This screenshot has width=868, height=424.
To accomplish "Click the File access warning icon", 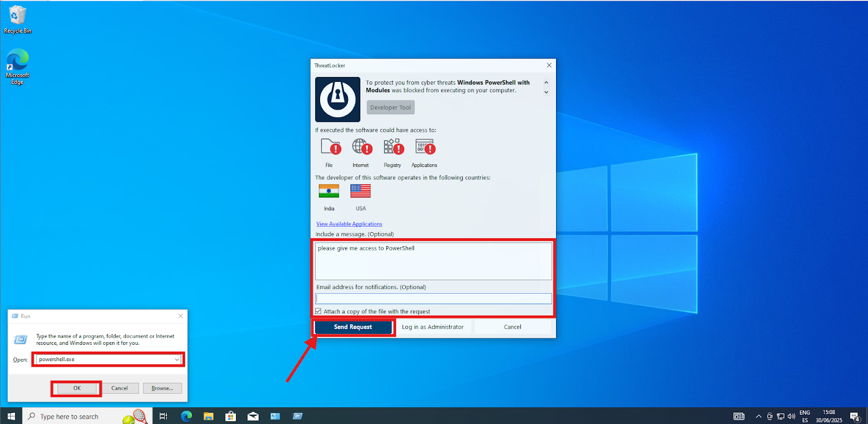I will click(x=330, y=147).
